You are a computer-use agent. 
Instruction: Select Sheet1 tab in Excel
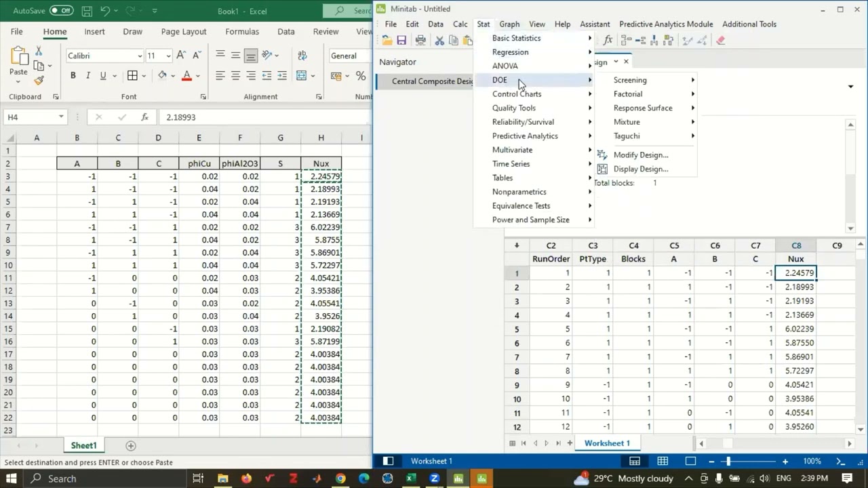pyautogui.click(x=83, y=445)
